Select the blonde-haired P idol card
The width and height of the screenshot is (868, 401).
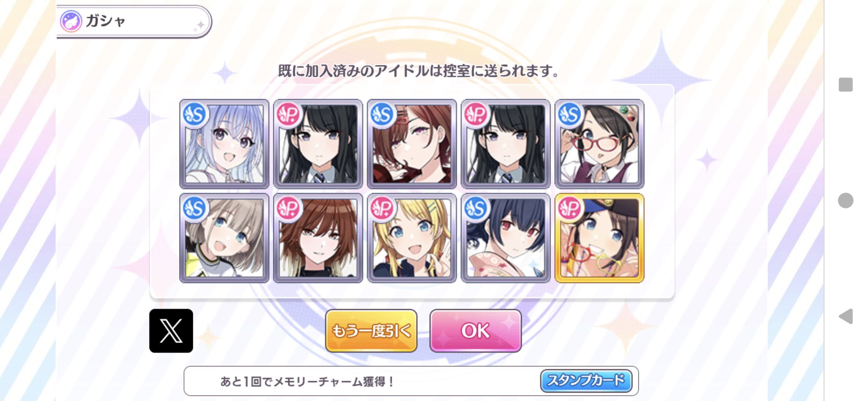(x=412, y=238)
